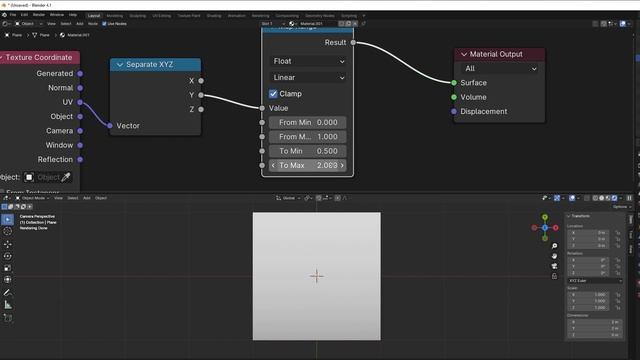
Task: Open the Window menu
Action: [x=57, y=15]
